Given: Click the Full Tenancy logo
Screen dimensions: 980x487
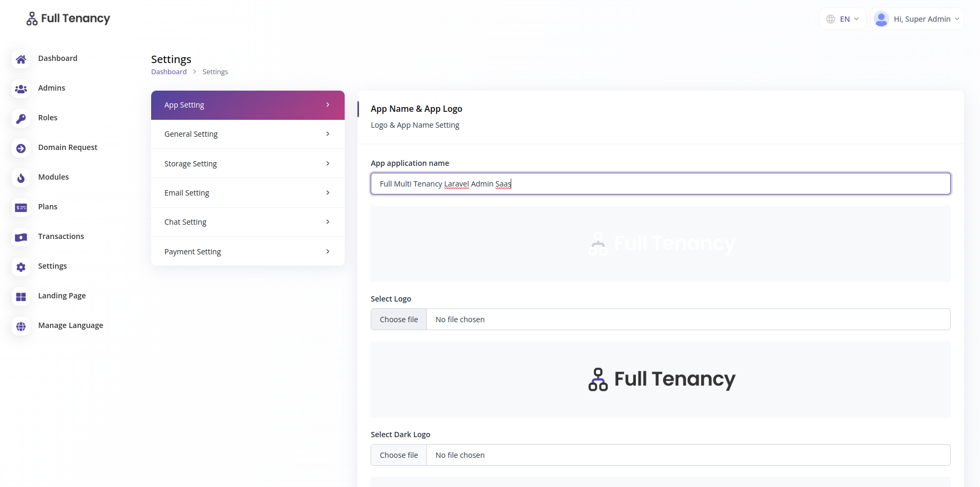Looking at the screenshot, I should click(x=68, y=18).
